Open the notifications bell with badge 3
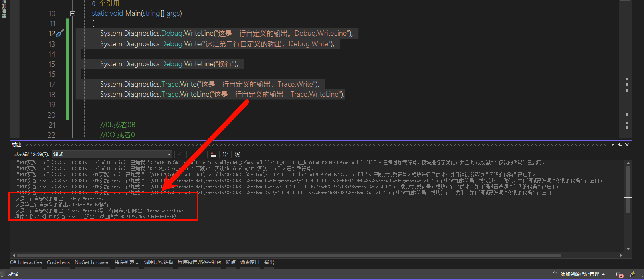The image size is (644, 280). (619, 275)
